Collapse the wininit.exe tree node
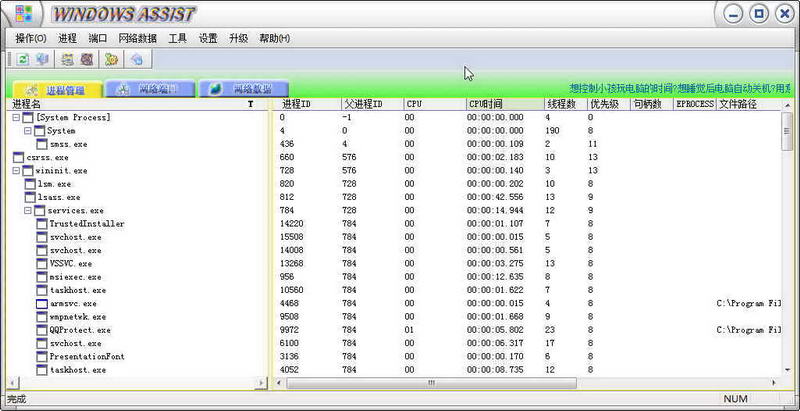This screenshot has width=800, height=411. click(16, 171)
